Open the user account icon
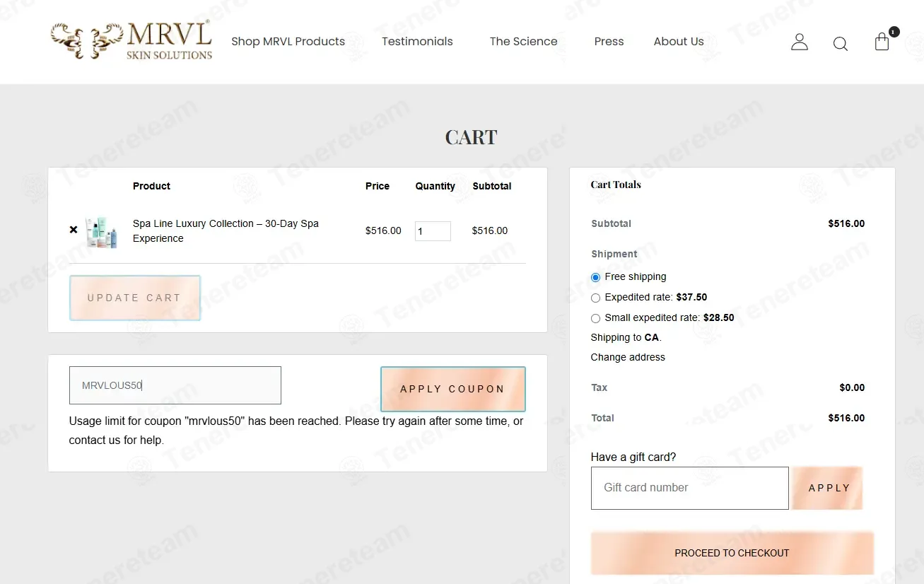 (800, 42)
